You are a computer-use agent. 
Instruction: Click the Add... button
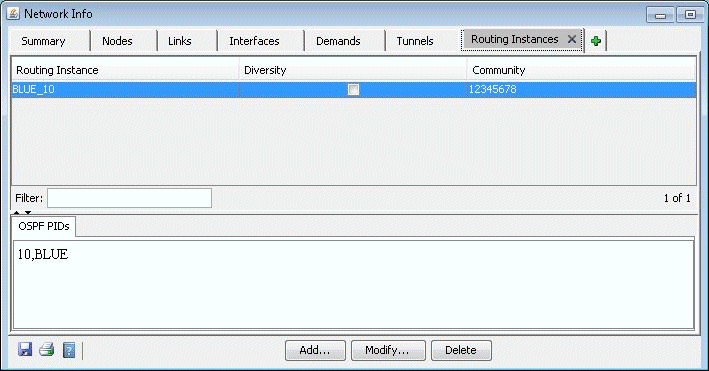pos(315,350)
